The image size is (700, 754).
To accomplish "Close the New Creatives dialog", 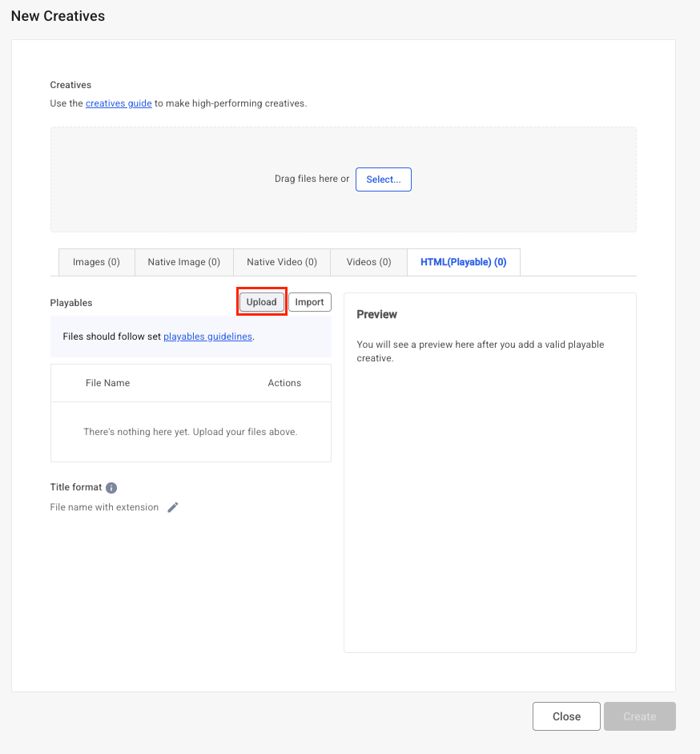I will pos(566,716).
